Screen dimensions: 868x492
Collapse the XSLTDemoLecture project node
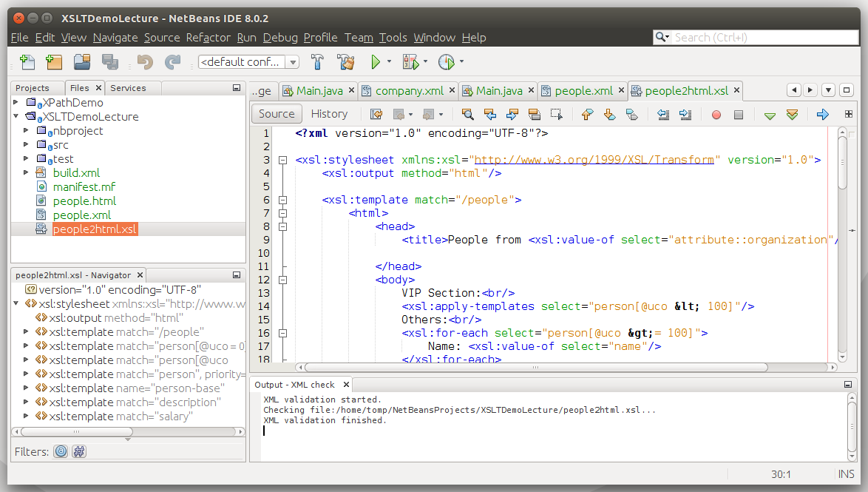click(x=16, y=116)
